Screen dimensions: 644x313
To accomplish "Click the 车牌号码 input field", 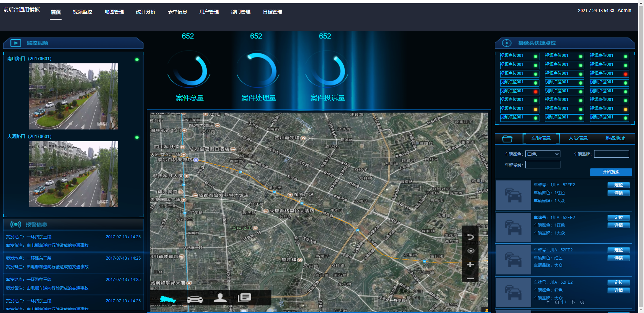I will 543,165.
